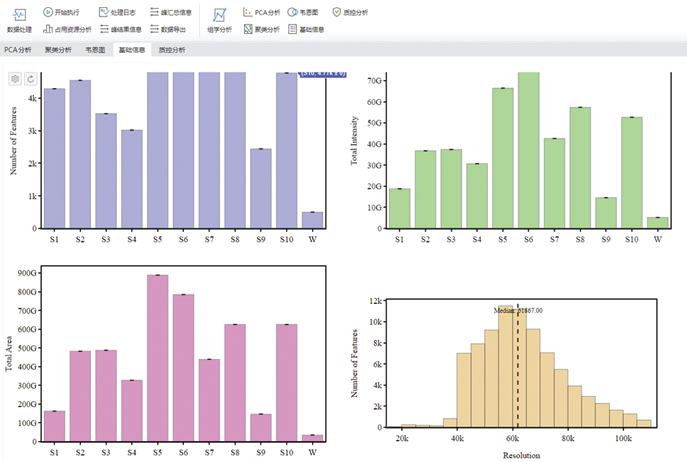
Task: Switch to the 质控分析 tab
Action: pos(172,49)
